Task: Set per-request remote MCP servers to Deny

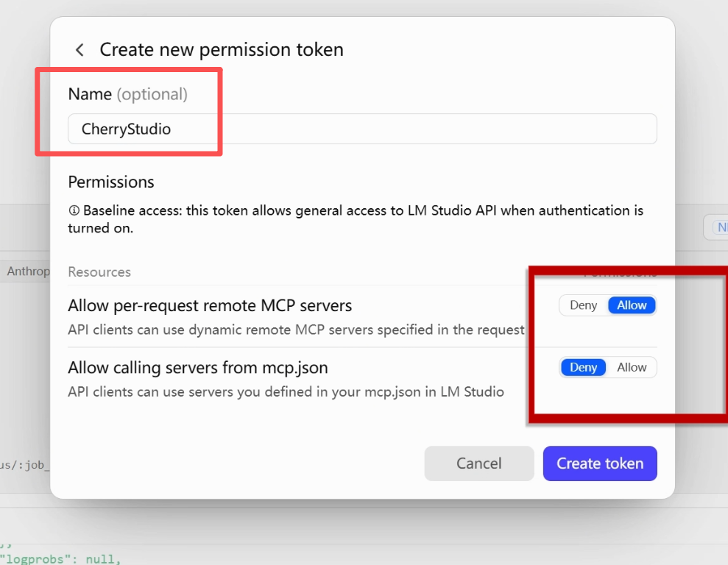Action: (583, 305)
